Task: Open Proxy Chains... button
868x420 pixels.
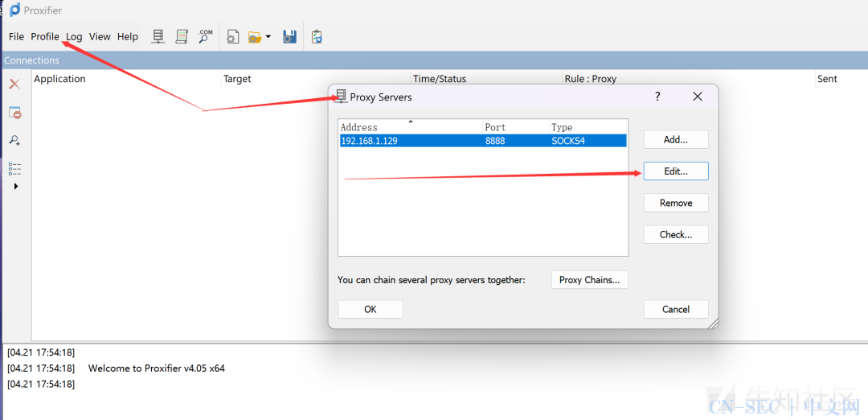Action: click(590, 280)
